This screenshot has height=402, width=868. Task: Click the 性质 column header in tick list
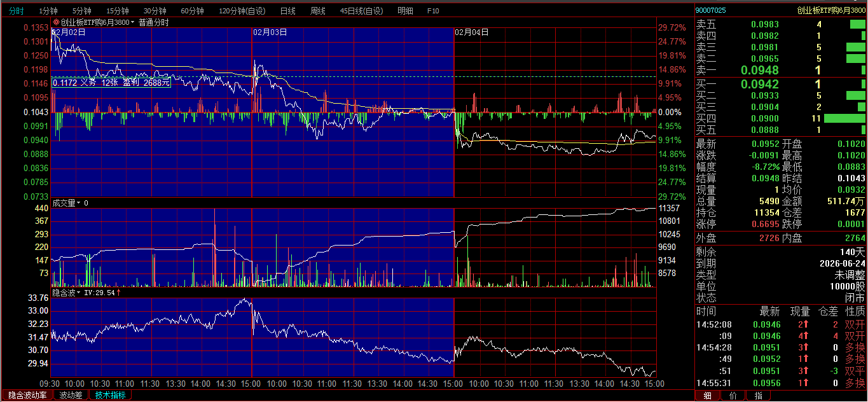[x=855, y=312]
